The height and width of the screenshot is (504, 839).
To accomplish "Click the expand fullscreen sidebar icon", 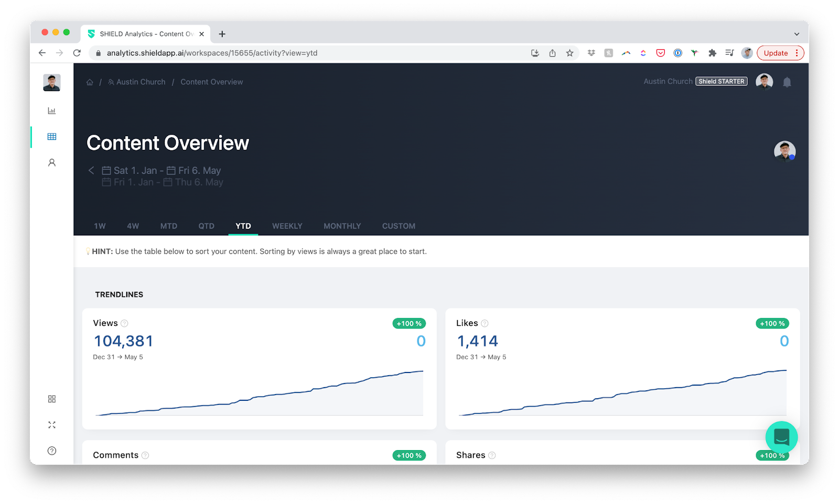I will pyautogui.click(x=52, y=425).
